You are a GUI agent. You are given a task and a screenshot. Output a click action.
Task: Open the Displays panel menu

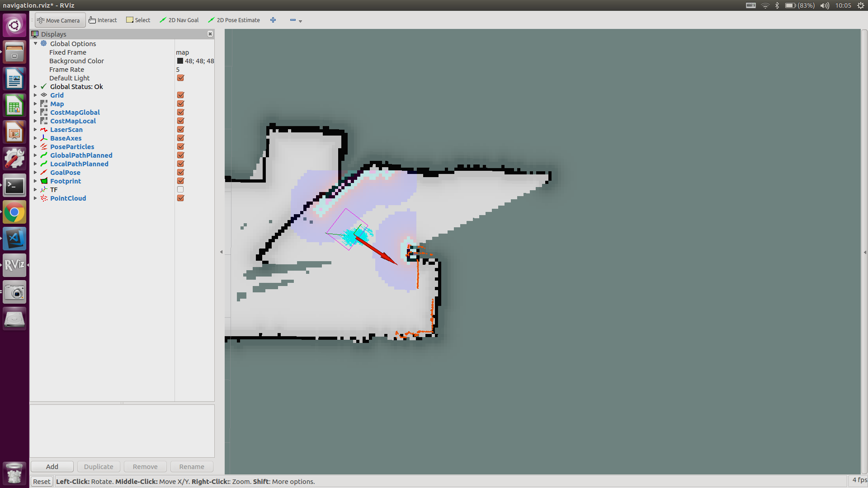click(x=210, y=34)
